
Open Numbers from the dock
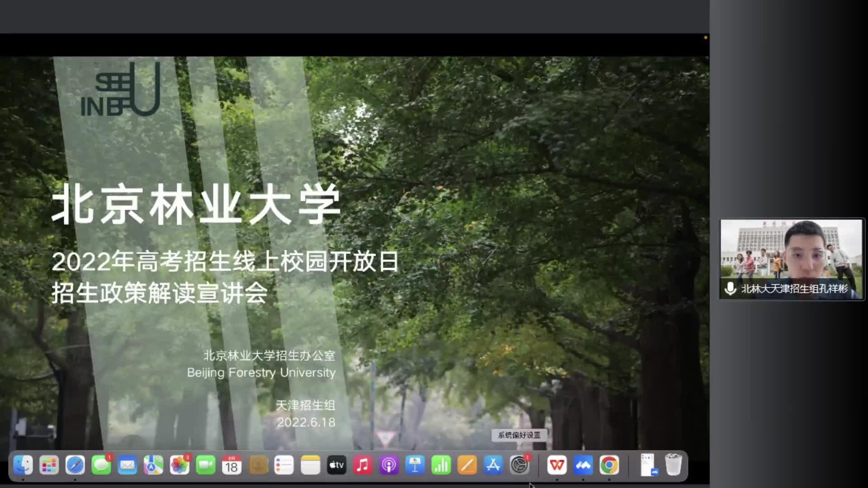(x=441, y=465)
